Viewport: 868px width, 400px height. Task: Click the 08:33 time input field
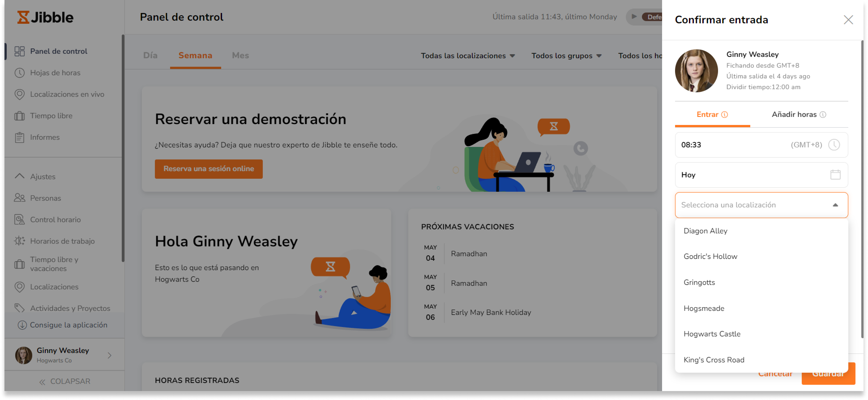click(761, 145)
